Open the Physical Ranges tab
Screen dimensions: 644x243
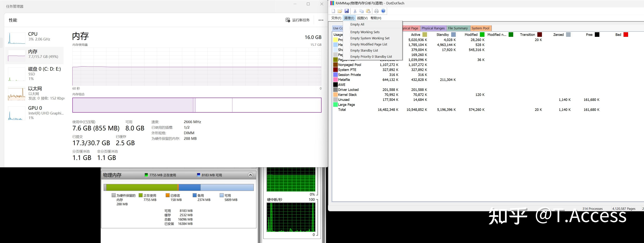pyautogui.click(x=433, y=28)
